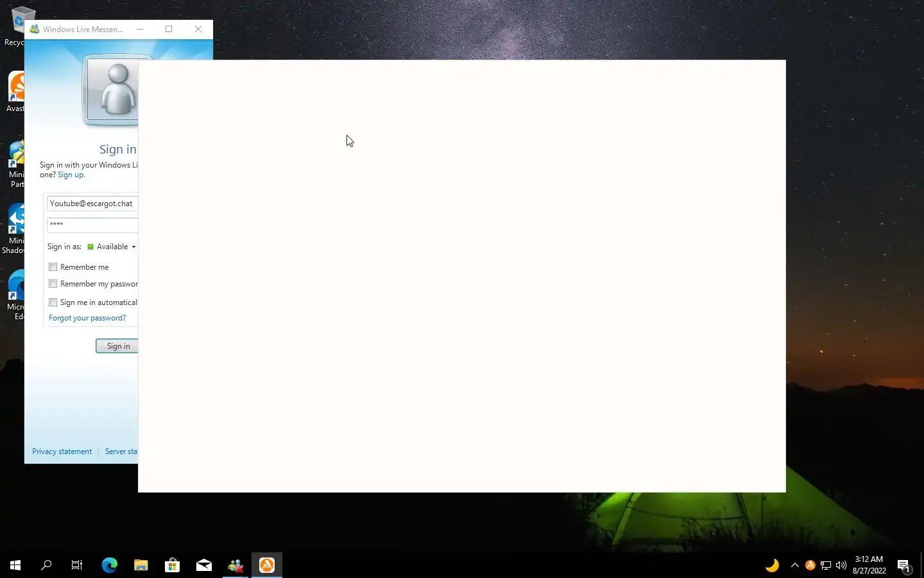Open the notification center icon
Screen dimensions: 924x578
904,565
